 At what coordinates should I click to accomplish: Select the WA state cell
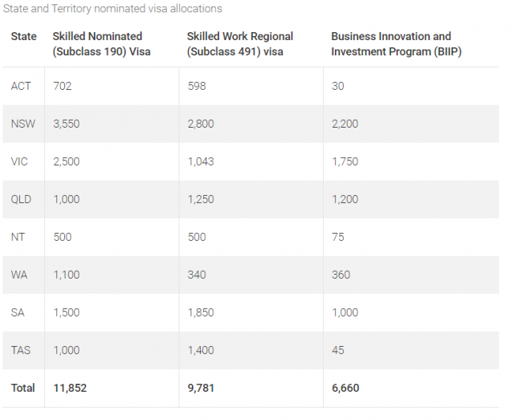19,275
